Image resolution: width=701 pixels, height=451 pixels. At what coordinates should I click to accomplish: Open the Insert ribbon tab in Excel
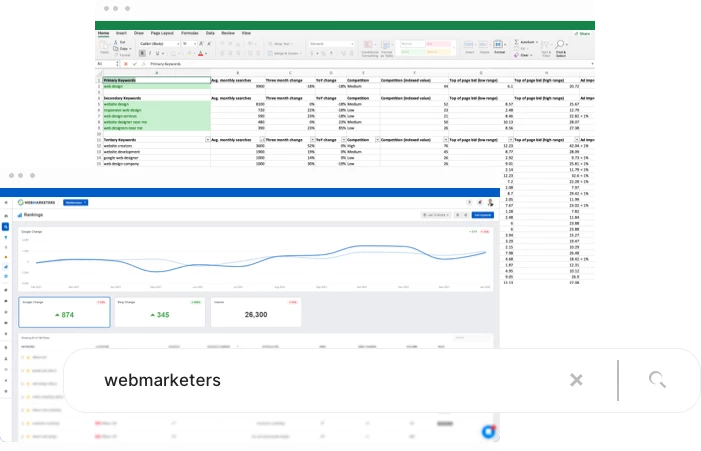click(x=121, y=33)
